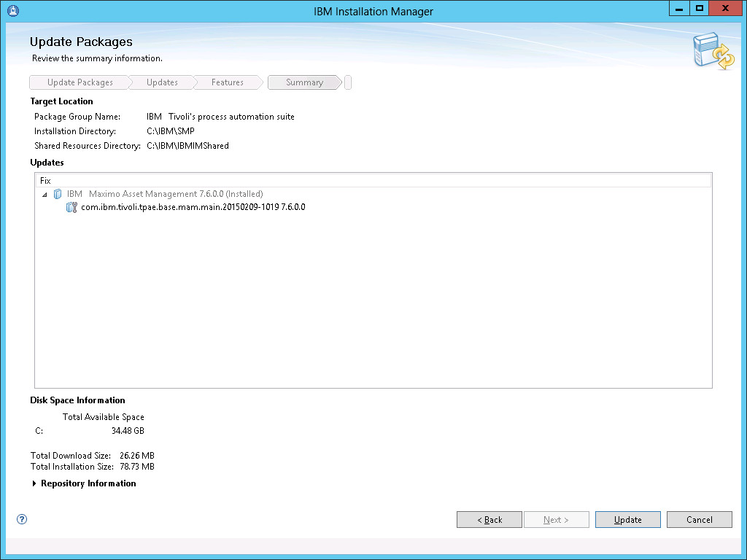Click the shared directory value C:\IBM\IBMIMShared
The image size is (747, 560).
pos(187,146)
